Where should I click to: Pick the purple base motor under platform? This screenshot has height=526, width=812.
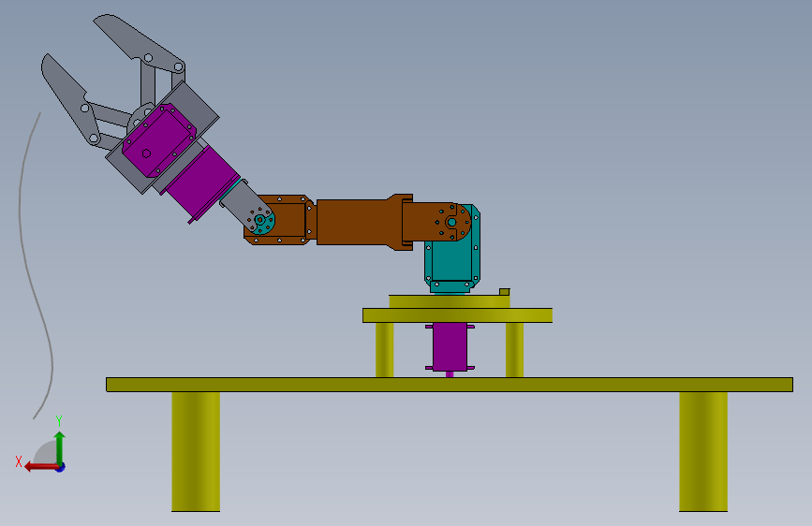(450, 346)
